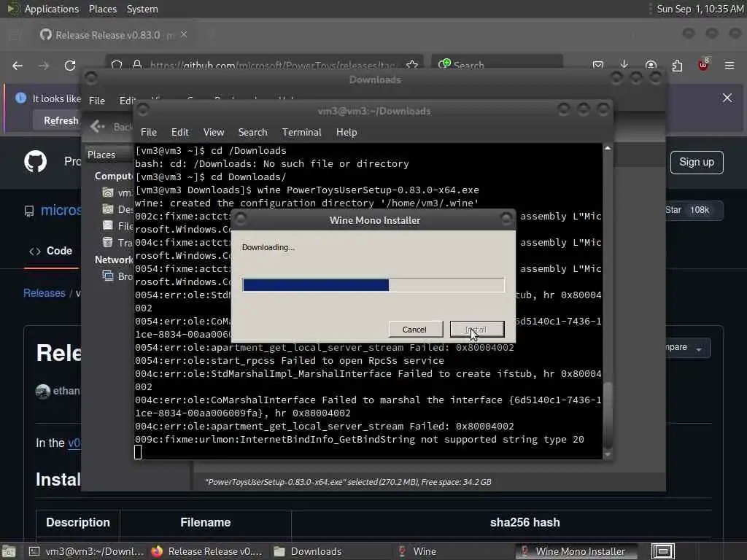
Task: Click the Mono download progress bar
Action: click(x=373, y=285)
